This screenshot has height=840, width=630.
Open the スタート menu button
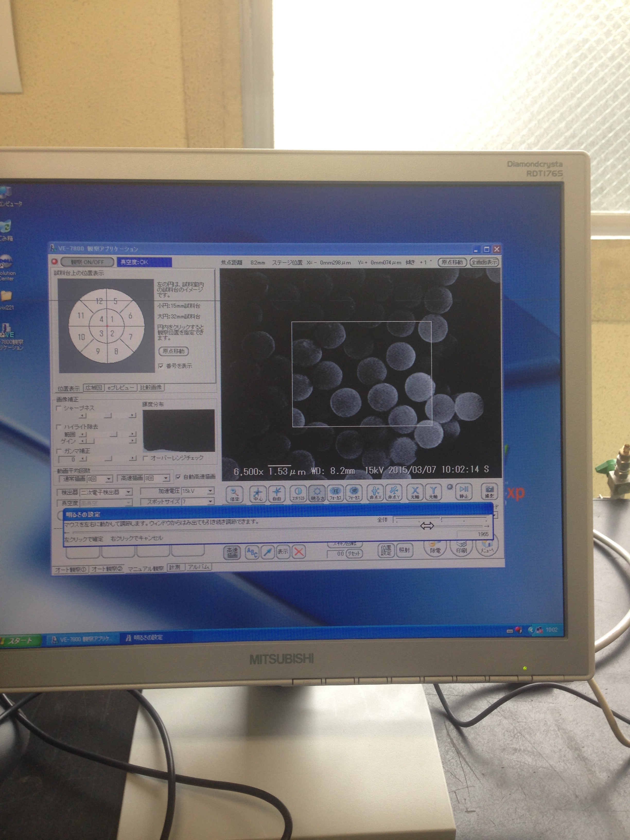[x=20, y=641]
